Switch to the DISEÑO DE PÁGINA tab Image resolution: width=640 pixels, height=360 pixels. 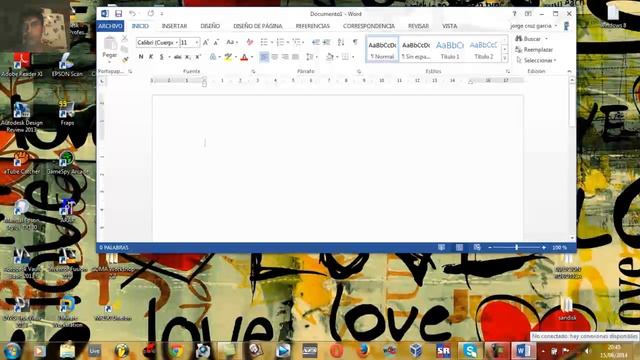(x=258, y=26)
